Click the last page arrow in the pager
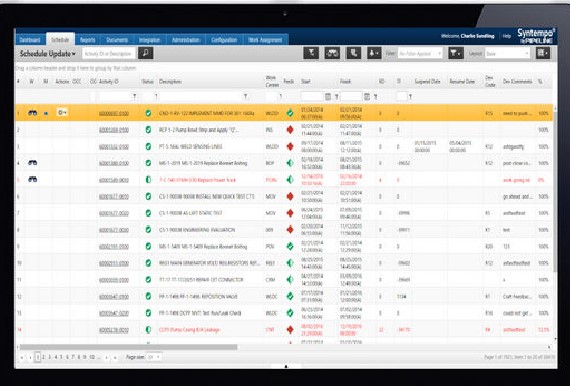 115,358
